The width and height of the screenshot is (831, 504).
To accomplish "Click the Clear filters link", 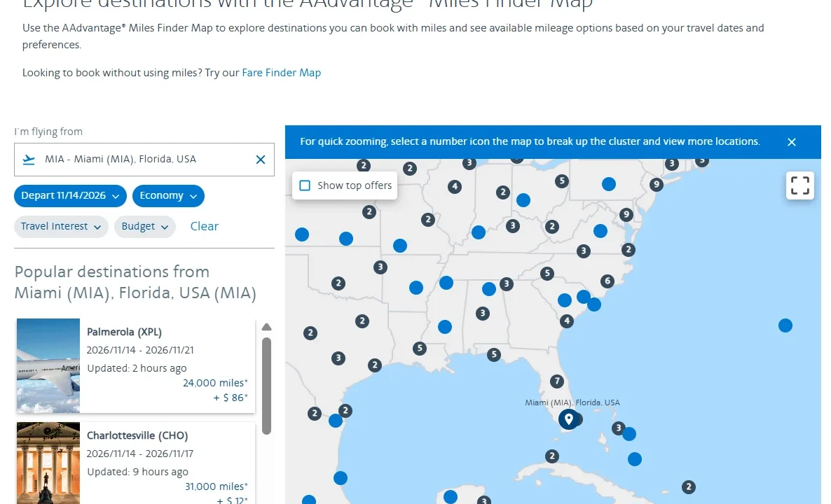I will point(204,227).
